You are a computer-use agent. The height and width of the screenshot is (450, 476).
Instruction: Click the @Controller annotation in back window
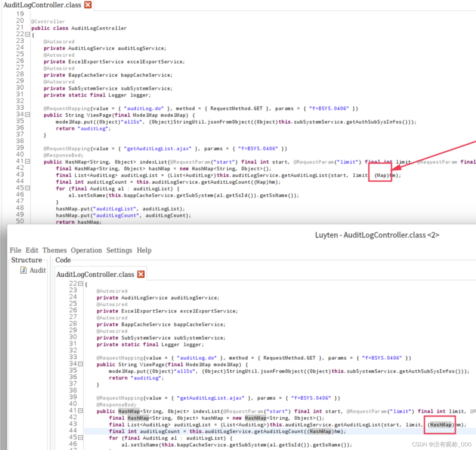tap(48, 22)
